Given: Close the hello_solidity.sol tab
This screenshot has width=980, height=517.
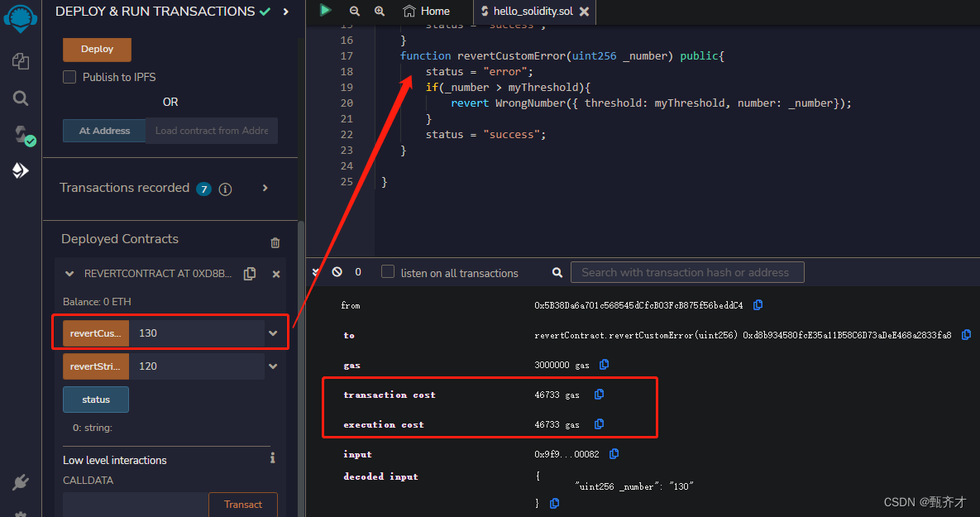Looking at the screenshot, I should [584, 12].
